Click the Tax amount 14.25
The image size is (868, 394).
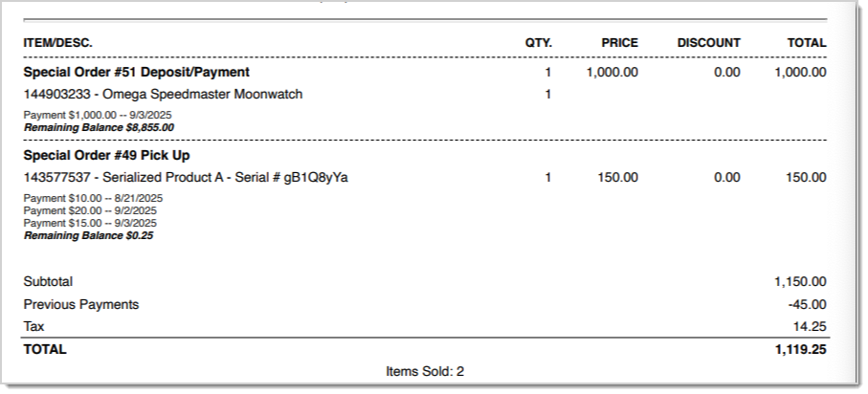coord(811,327)
